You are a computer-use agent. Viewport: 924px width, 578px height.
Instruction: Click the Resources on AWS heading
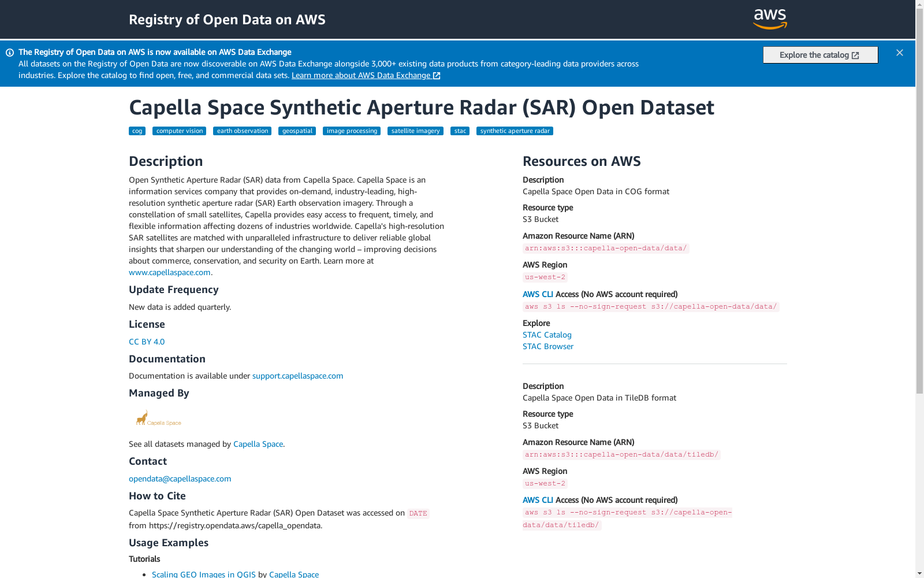[582, 162]
